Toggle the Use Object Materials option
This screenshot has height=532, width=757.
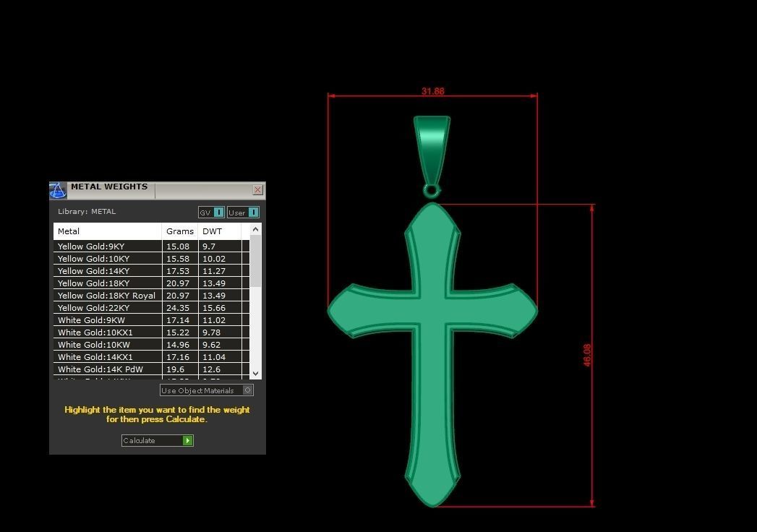(207, 390)
